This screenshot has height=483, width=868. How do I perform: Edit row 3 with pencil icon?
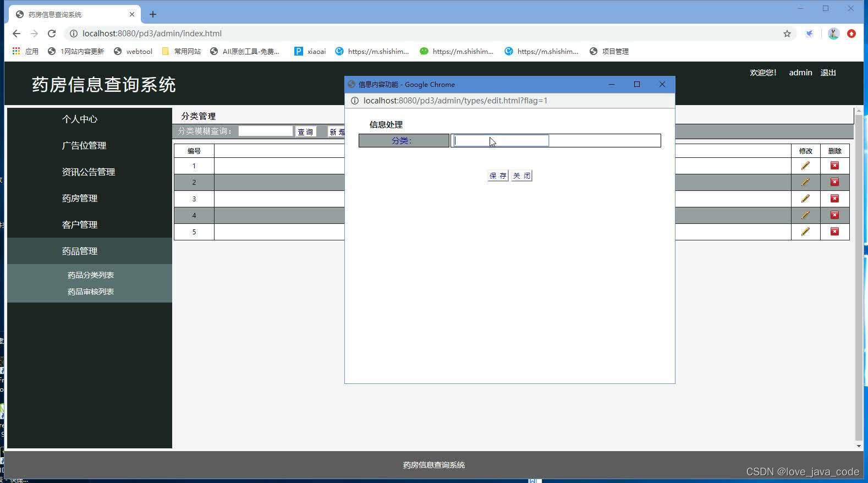(805, 199)
